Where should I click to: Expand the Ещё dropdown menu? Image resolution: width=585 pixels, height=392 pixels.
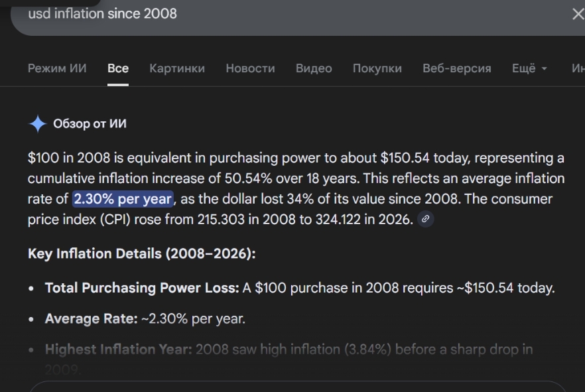(529, 68)
